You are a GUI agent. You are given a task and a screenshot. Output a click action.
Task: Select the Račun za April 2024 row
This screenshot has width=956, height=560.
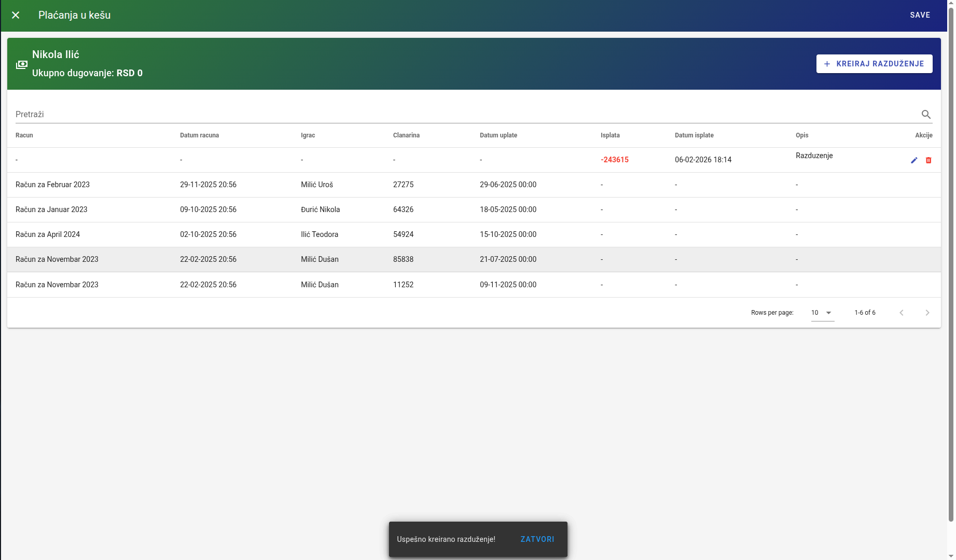48,234
